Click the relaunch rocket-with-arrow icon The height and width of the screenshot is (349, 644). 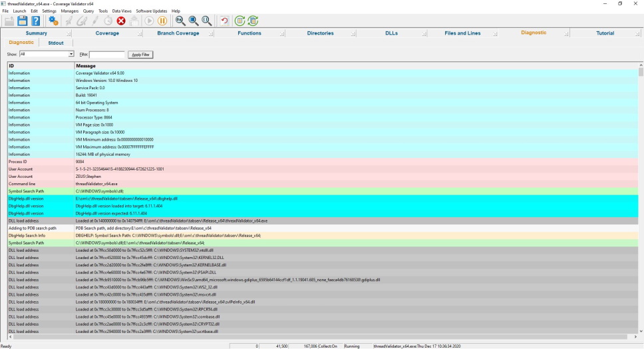[x=82, y=21]
